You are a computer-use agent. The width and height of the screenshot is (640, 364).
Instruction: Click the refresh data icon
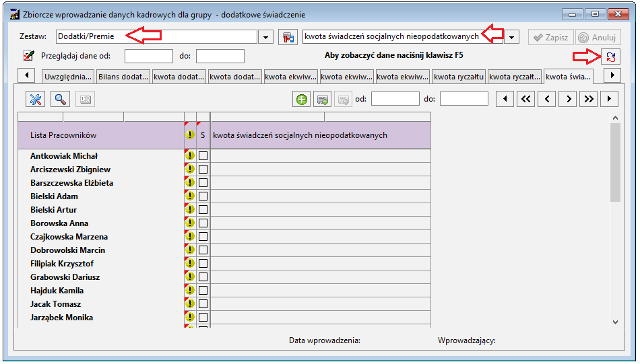click(610, 57)
